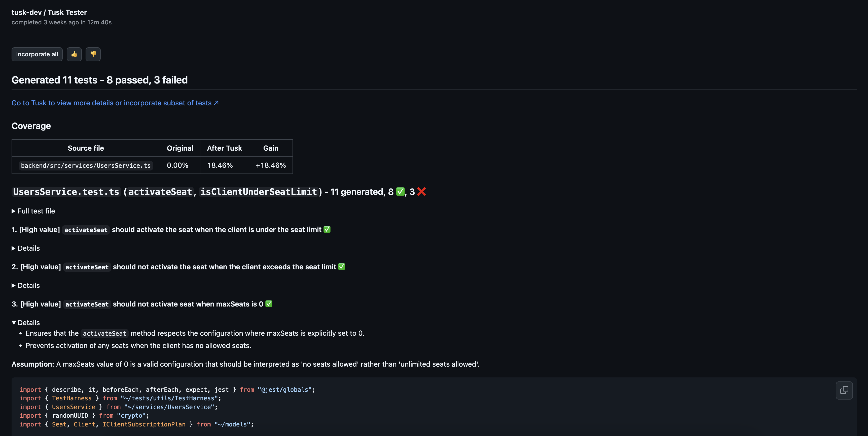This screenshot has height=436, width=868.
Task: Select the backend/src/services/UsersService.ts file path
Action: click(86, 165)
